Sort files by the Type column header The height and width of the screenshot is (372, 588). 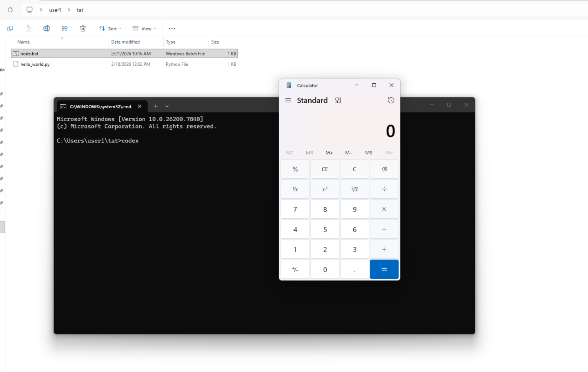click(171, 42)
